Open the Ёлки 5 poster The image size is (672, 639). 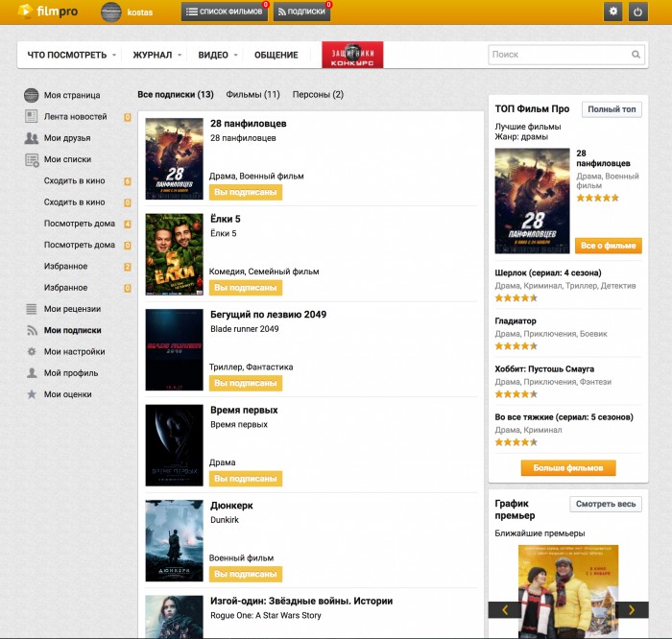tap(174, 254)
